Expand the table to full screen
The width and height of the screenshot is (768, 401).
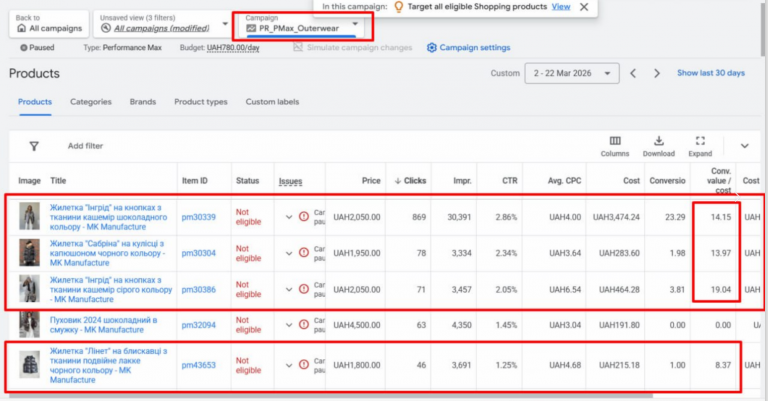pos(700,146)
